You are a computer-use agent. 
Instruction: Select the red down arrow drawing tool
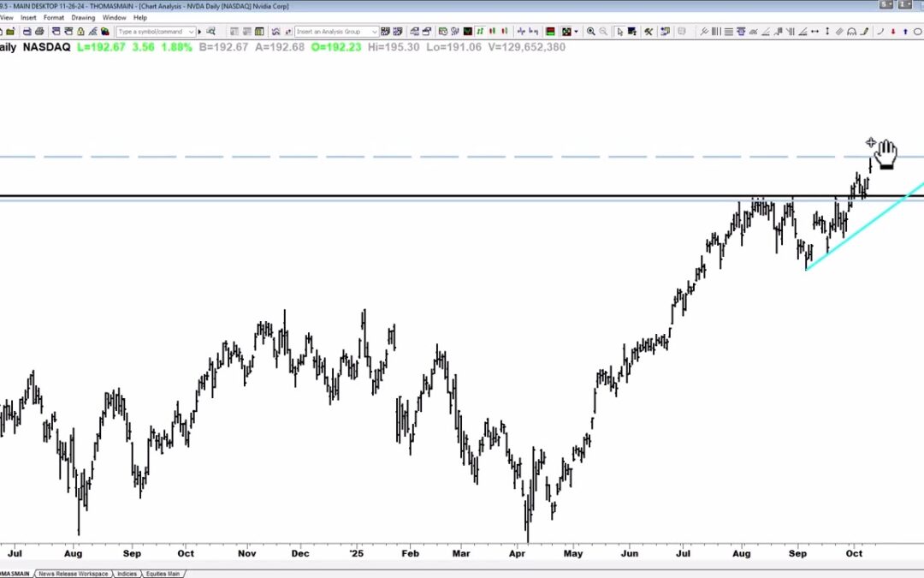(x=892, y=32)
